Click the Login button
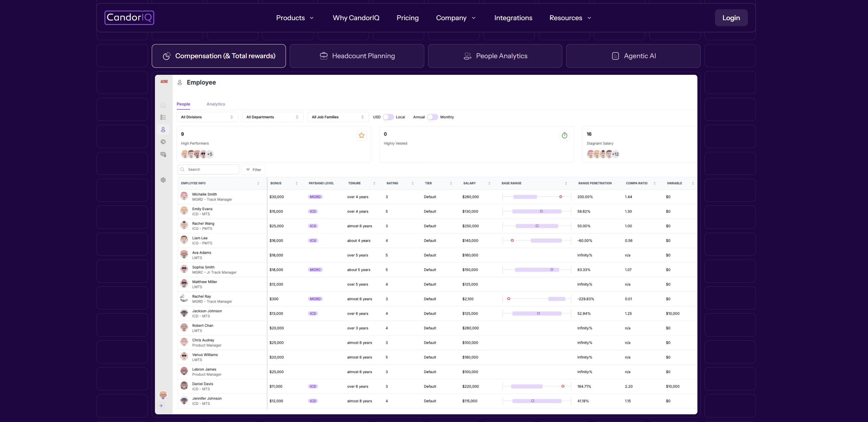The height and width of the screenshot is (422, 868). [x=731, y=18]
